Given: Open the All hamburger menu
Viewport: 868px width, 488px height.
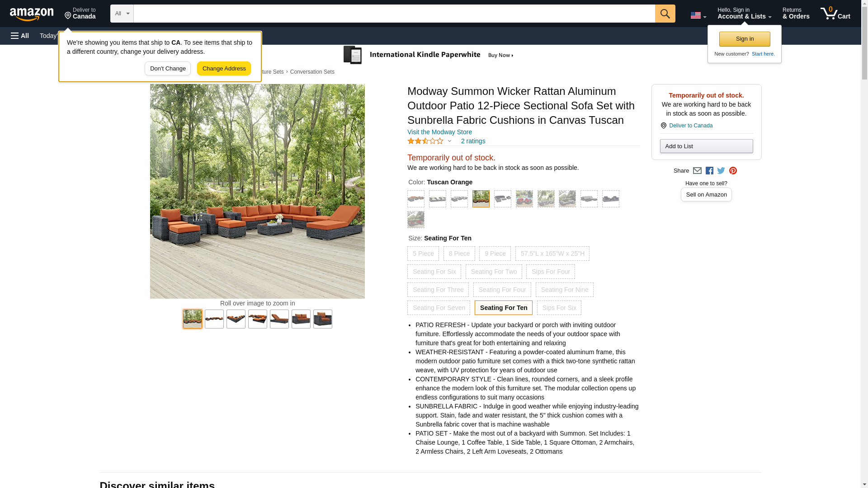Looking at the screenshot, I should tap(20, 36).
